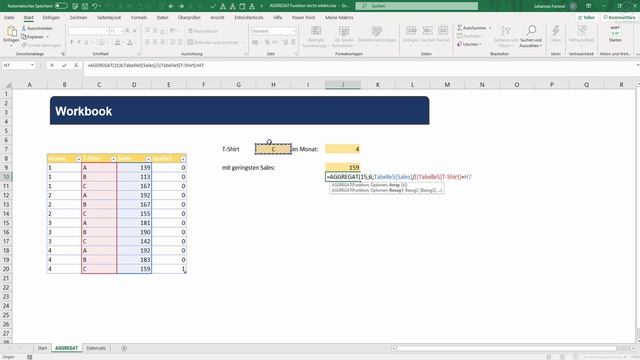Click the fill color bucket icon
Viewport: 640px width, 360px height.
[x=118, y=42]
